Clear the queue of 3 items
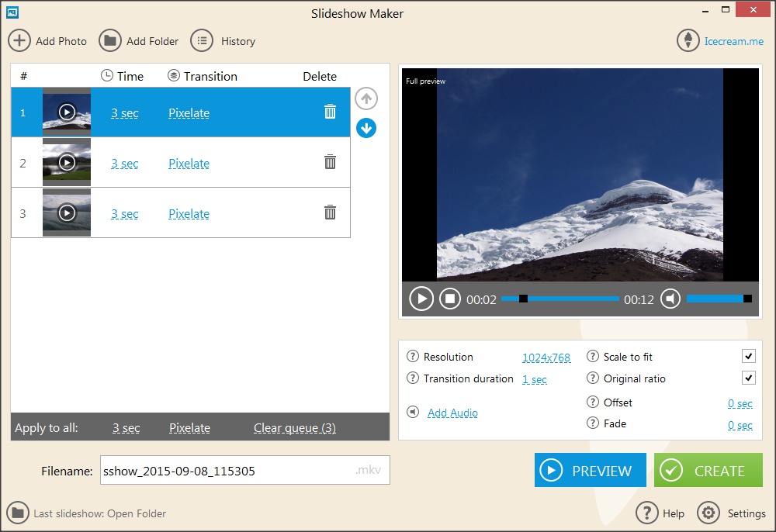 [294, 427]
